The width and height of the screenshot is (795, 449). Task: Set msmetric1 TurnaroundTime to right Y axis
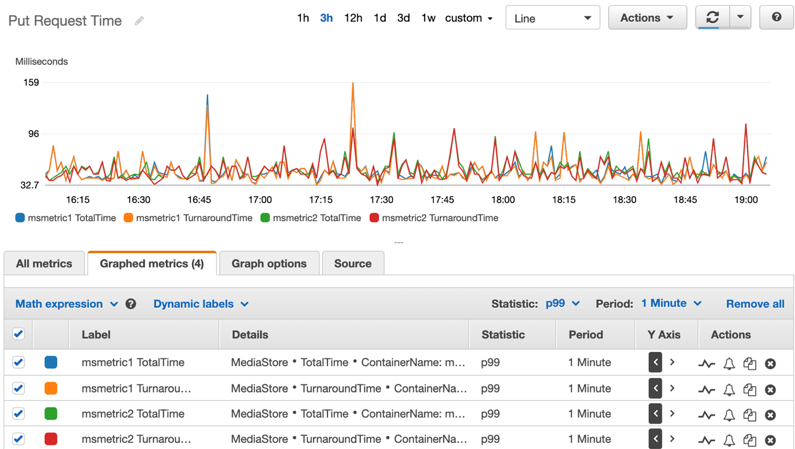pyautogui.click(x=672, y=388)
